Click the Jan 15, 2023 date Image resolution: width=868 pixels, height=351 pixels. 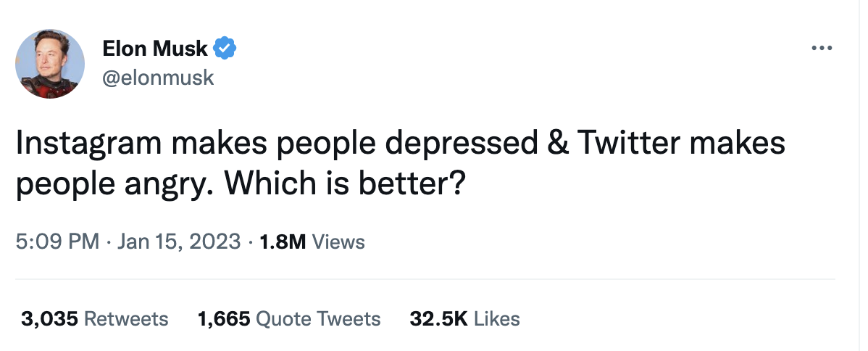pos(177,241)
